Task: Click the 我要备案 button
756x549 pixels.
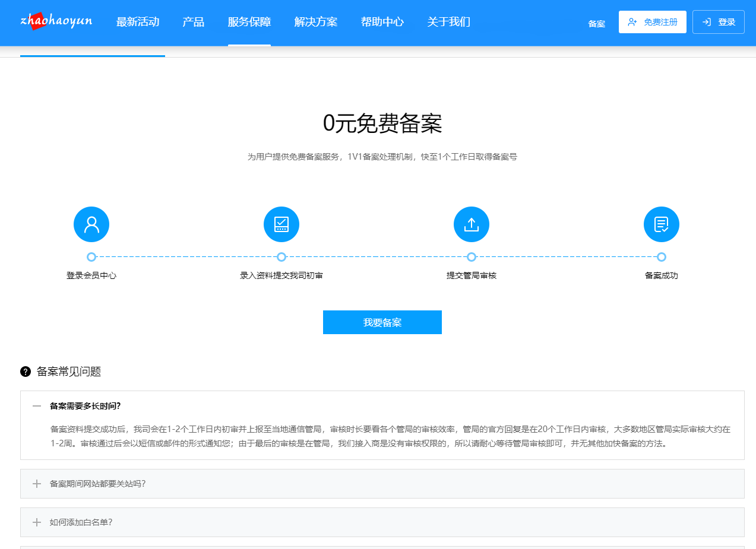Action: (x=382, y=322)
